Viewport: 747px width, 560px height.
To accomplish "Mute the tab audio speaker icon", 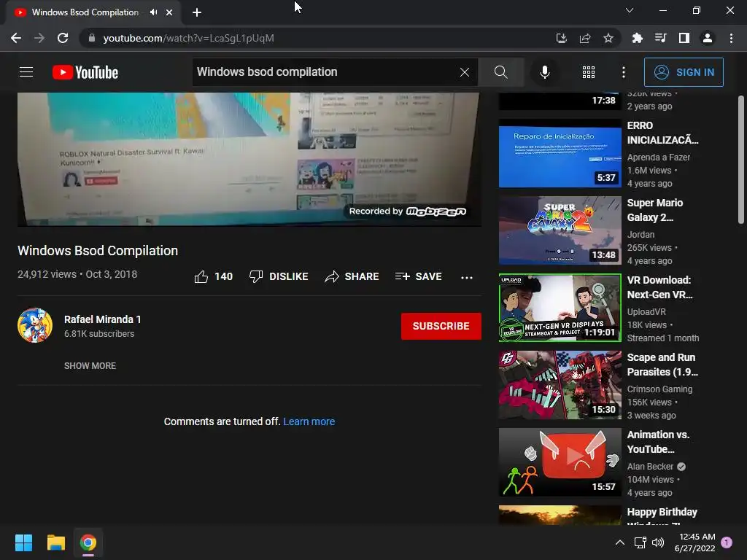I will (153, 12).
